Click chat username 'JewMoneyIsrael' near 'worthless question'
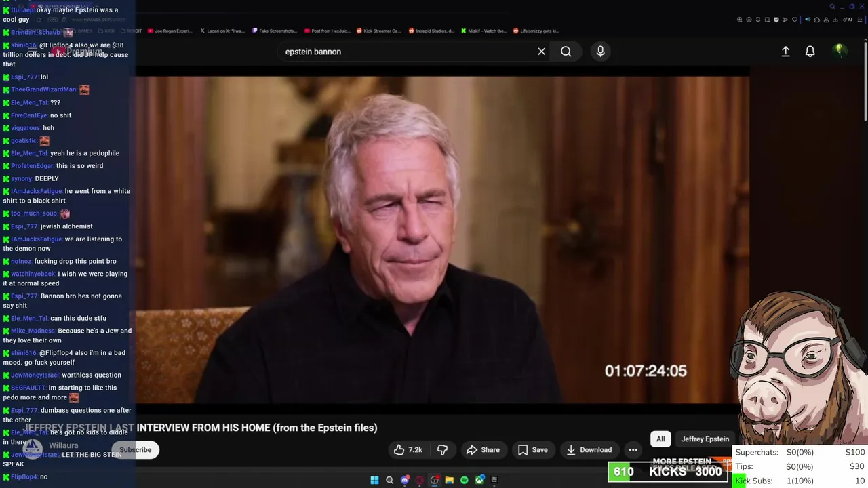This screenshot has width=868, height=488. coord(35,375)
